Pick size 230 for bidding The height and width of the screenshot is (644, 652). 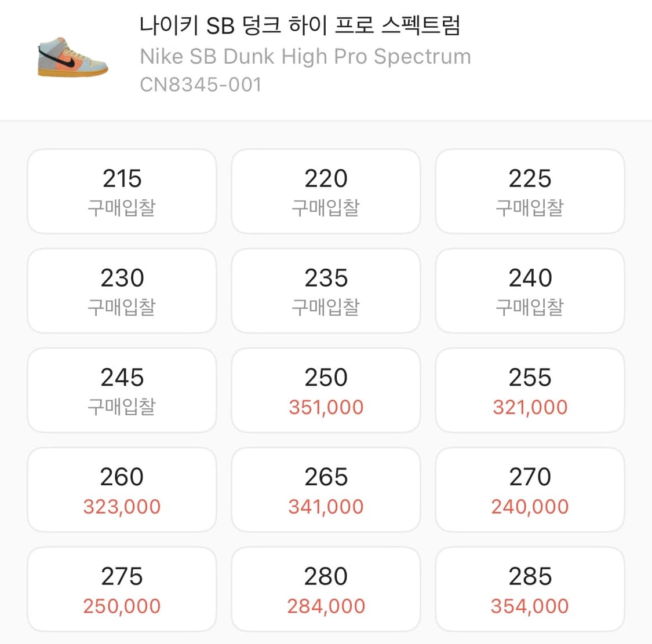[x=121, y=290]
